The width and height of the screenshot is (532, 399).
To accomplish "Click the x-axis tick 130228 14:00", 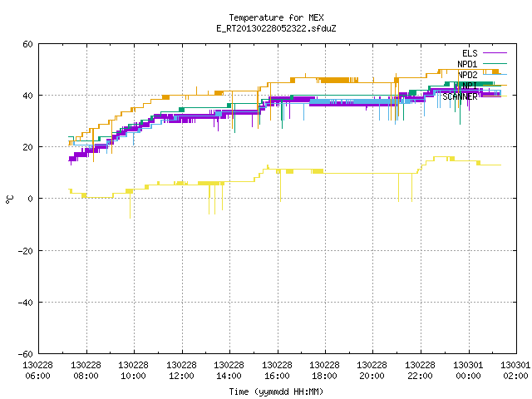I will coord(229,370).
